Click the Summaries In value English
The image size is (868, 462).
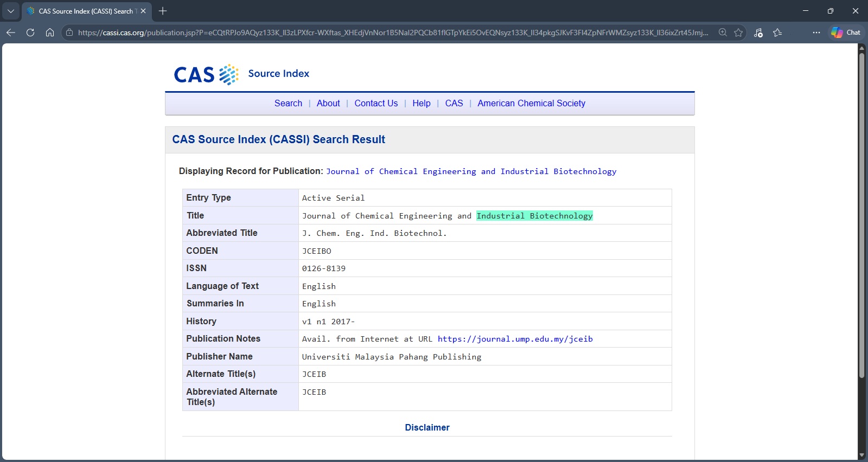click(x=319, y=304)
